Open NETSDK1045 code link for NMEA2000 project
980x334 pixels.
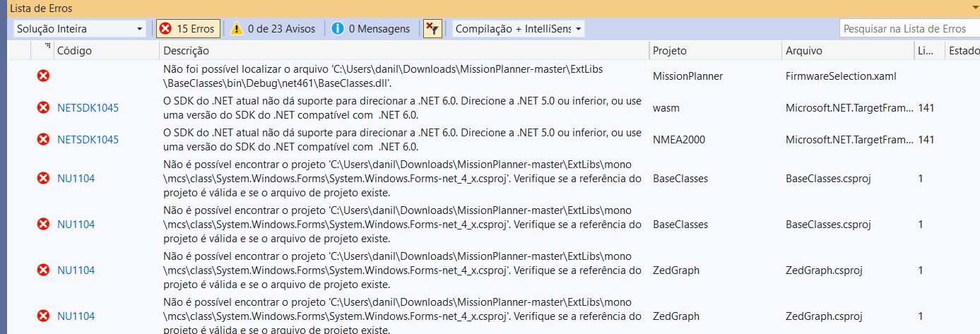point(88,140)
